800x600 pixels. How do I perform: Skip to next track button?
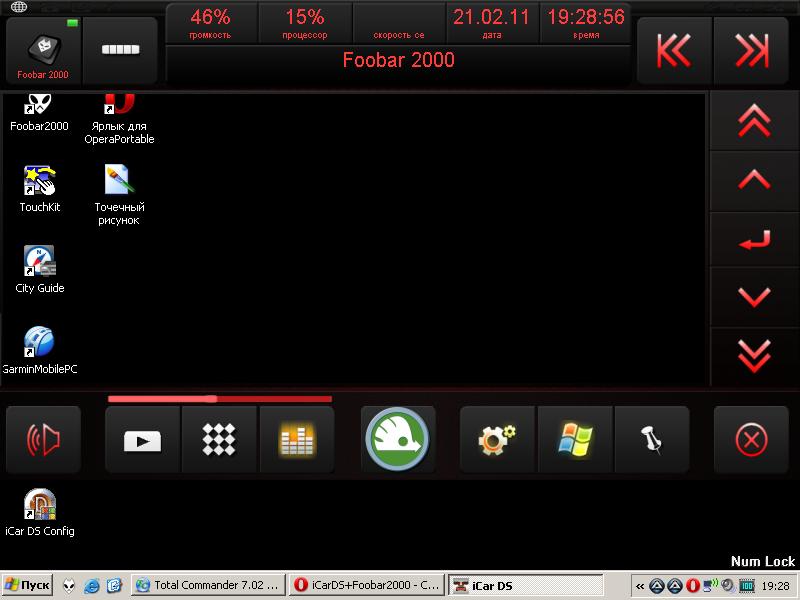751,50
